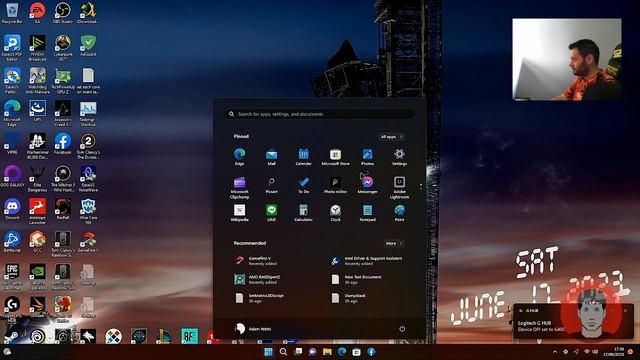Launch Photo editor from pinned apps
Image resolution: width=640 pixels, height=360 pixels.
[336, 185]
